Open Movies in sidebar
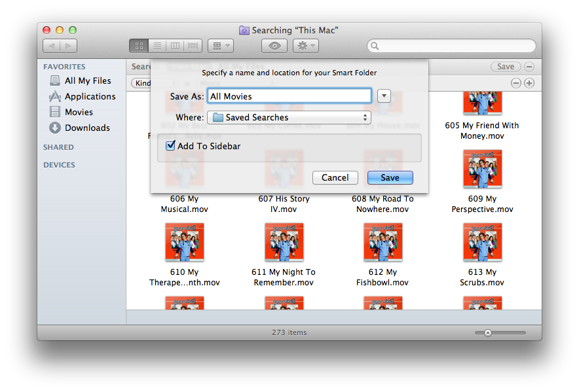Screen dimensions: 579x392 tap(71, 112)
